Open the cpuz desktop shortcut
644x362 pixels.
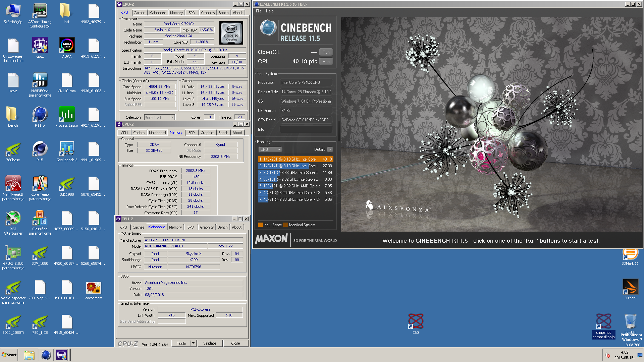40,48
